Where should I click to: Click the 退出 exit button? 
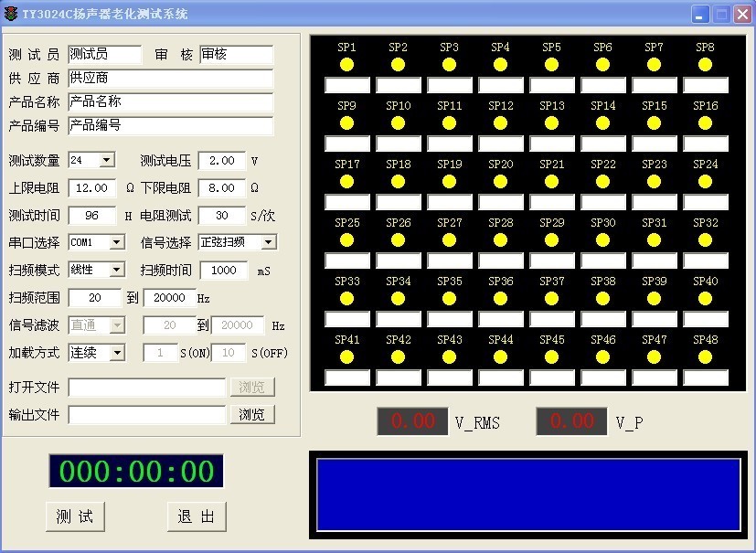(197, 516)
